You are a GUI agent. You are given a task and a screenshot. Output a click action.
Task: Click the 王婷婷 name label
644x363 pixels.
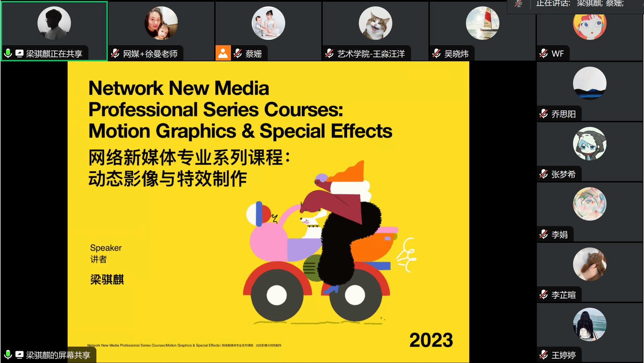pos(563,355)
